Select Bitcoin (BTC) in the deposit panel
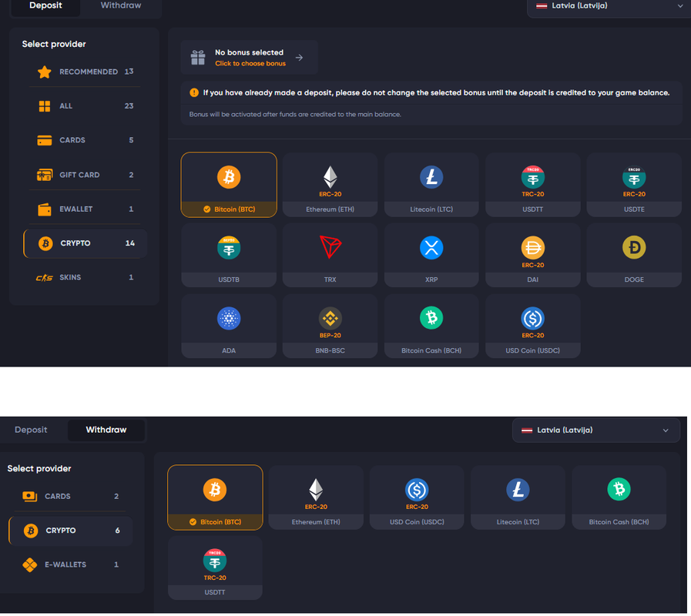The image size is (691, 616). pyautogui.click(x=229, y=185)
